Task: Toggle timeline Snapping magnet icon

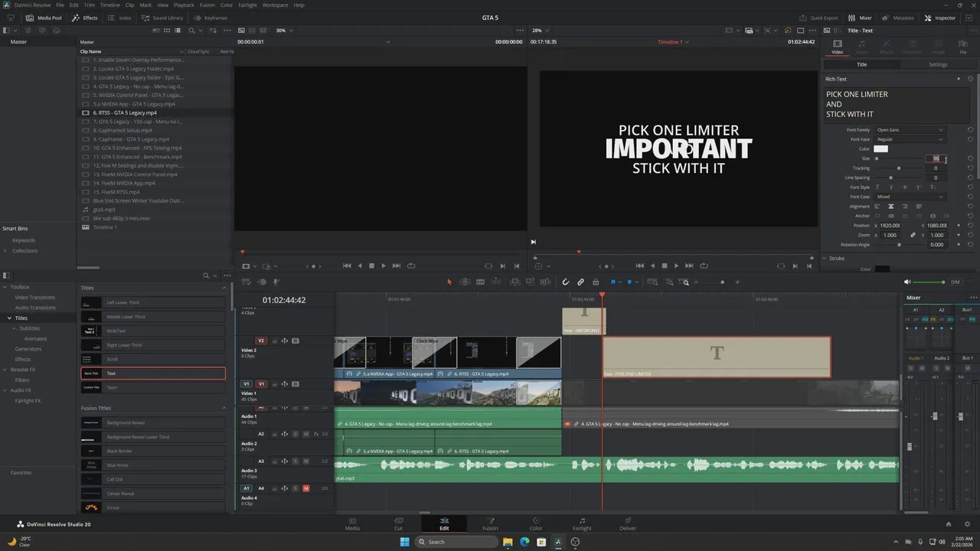Action: pos(566,282)
